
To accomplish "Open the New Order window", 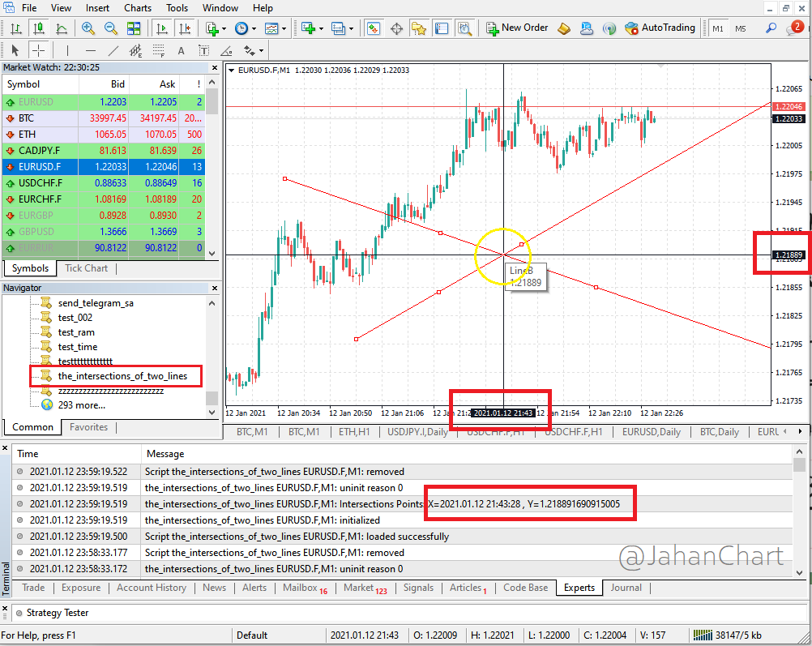I will tap(517, 28).
